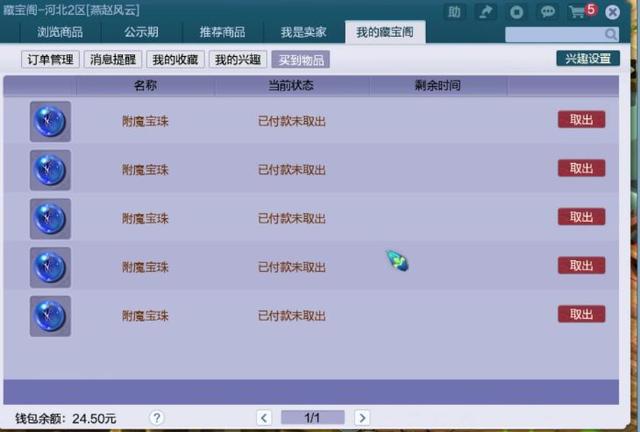This screenshot has height=432, width=640.
Task: Click the search magnifier icon
Action: tap(611, 35)
